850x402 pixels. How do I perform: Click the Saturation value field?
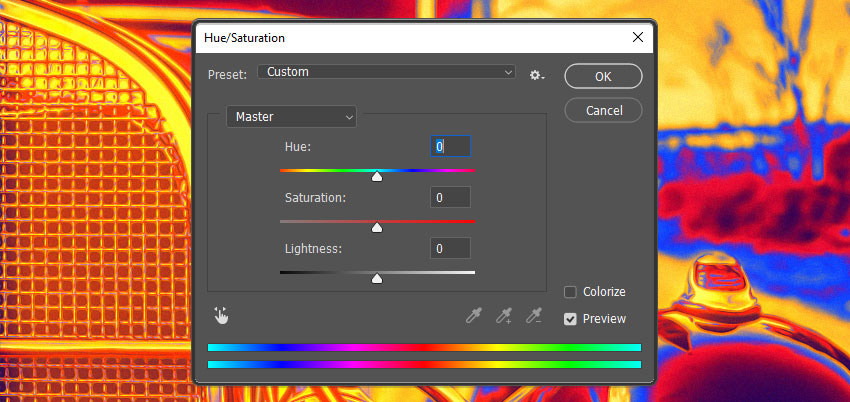pyautogui.click(x=450, y=197)
